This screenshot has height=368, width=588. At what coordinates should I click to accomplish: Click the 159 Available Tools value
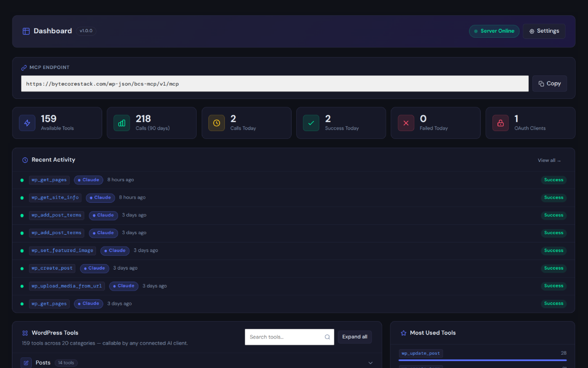click(49, 119)
